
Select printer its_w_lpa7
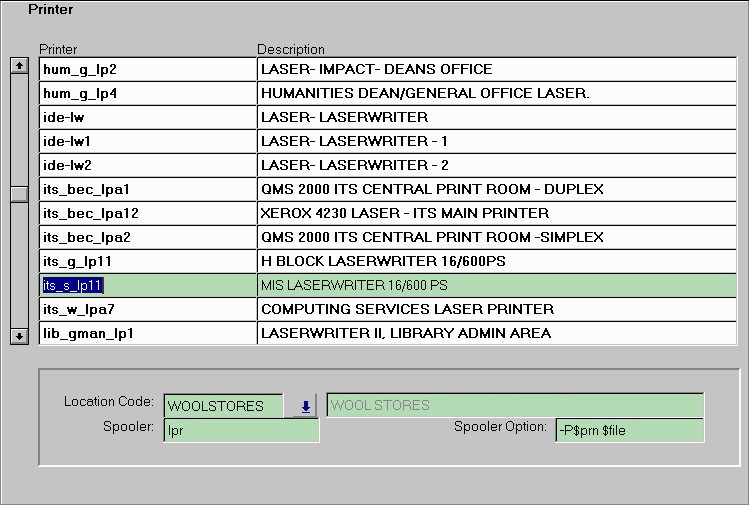pyautogui.click(x=147, y=310)
